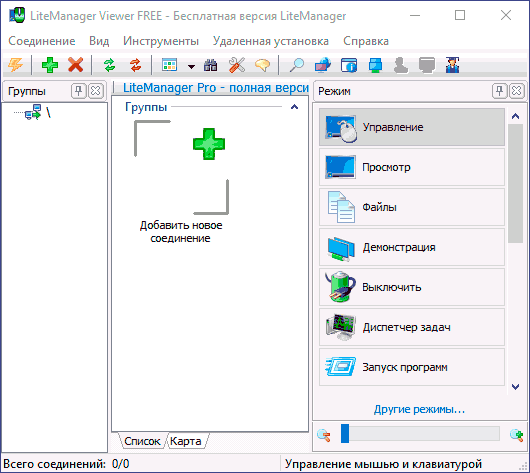Click the LiteManager Pro полная версия link
Viewport: 530px width, 473px height.
pos(216,88)
